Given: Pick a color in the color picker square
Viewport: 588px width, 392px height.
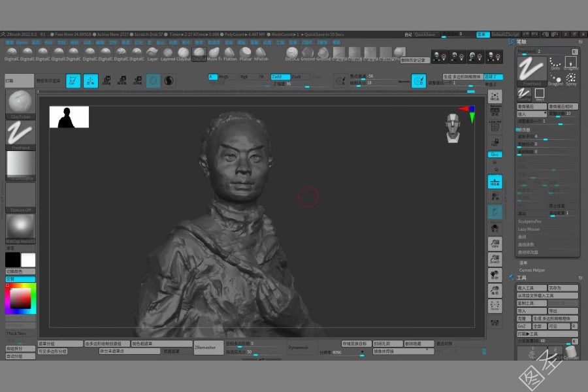Looking at the screenshot, I should click(20, 299).
